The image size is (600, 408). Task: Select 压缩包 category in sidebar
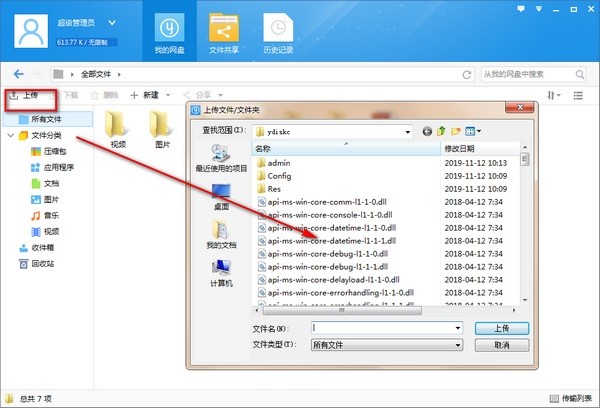52,151
